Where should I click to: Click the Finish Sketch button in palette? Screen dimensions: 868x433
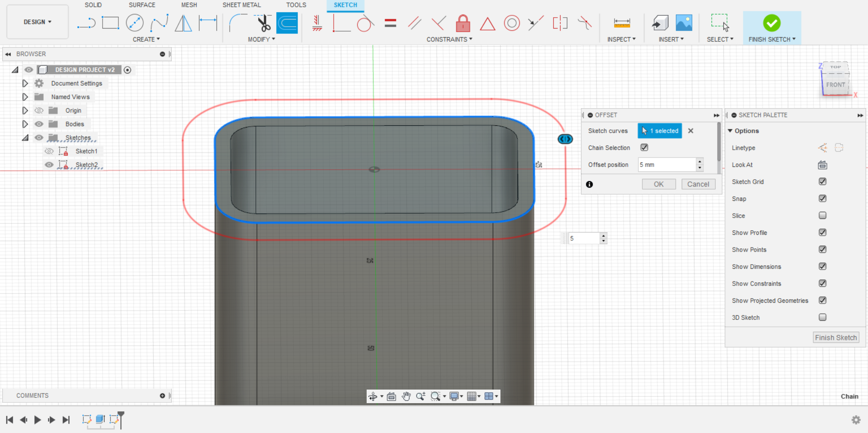pos(836,338)
